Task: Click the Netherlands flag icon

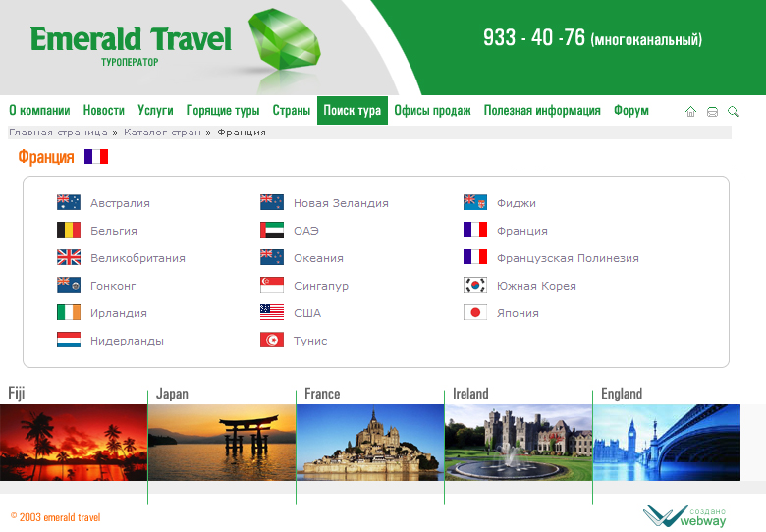Action: pos(69,340)
